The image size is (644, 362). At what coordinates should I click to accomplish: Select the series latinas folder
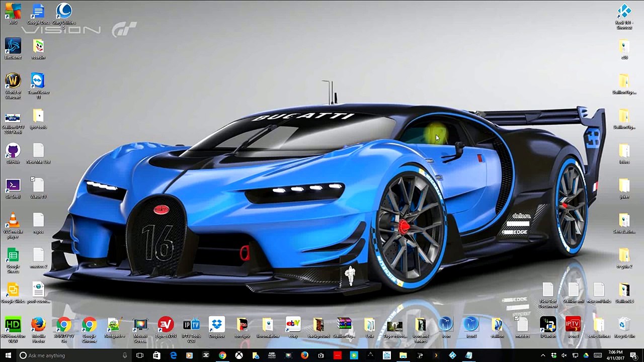point(599,328)
